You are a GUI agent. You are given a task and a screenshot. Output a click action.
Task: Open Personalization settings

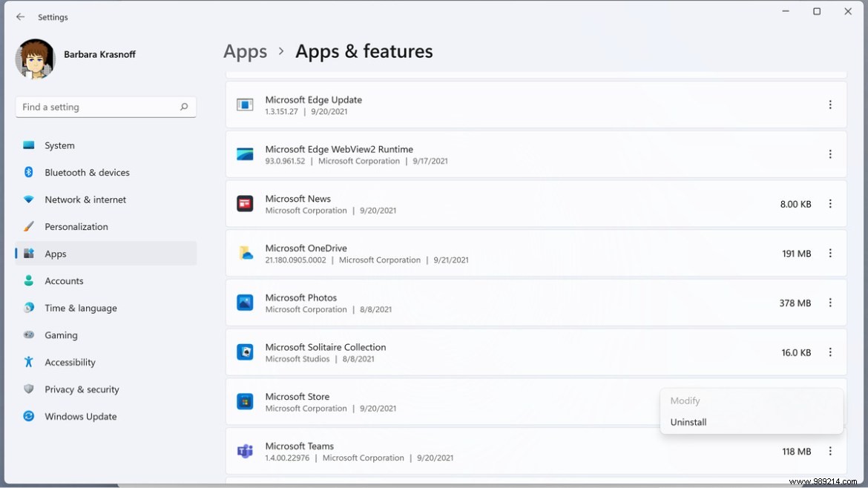click(x=30, y=226)
